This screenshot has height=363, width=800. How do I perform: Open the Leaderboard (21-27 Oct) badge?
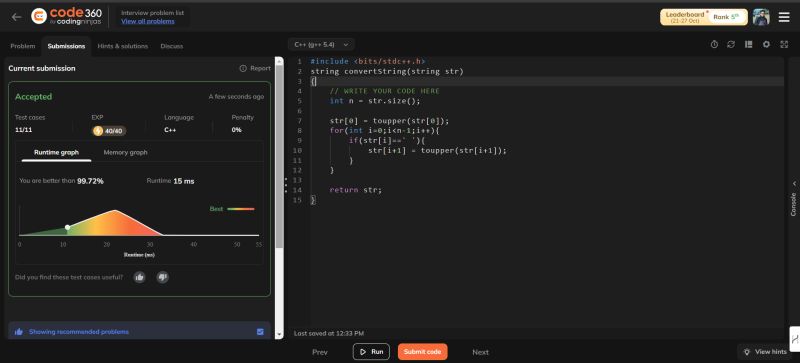(685, 17)
